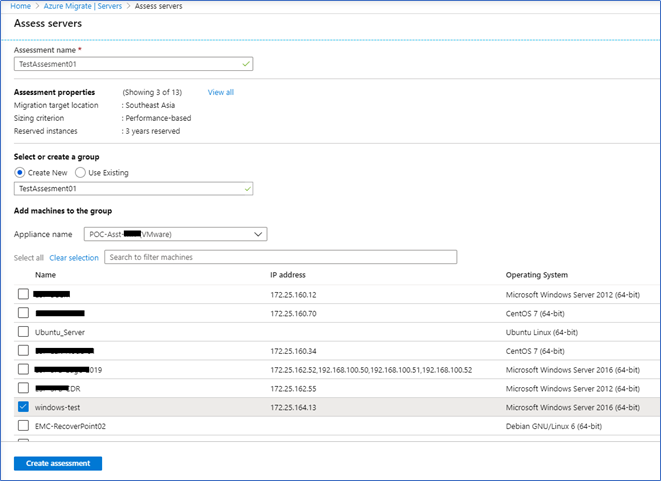Click the Clear selection link
Screen dimensions: 661x481
[74, 258]
